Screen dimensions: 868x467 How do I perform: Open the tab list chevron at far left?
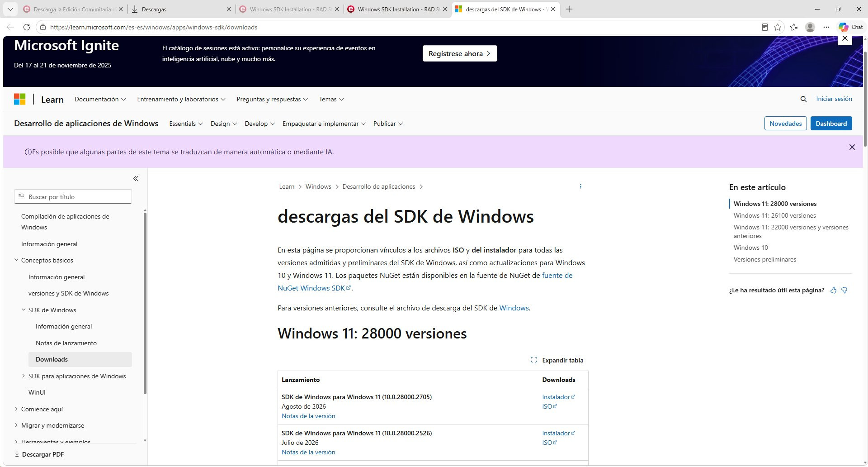coord(10,9)
